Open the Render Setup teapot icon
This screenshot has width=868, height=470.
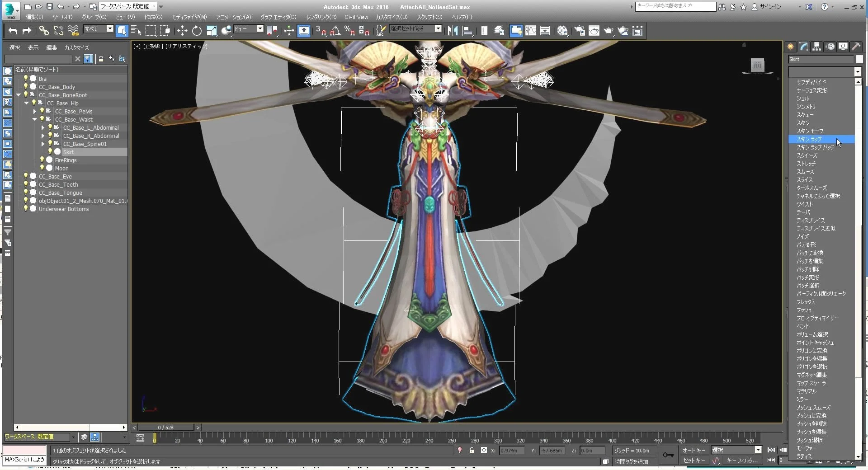580,31
